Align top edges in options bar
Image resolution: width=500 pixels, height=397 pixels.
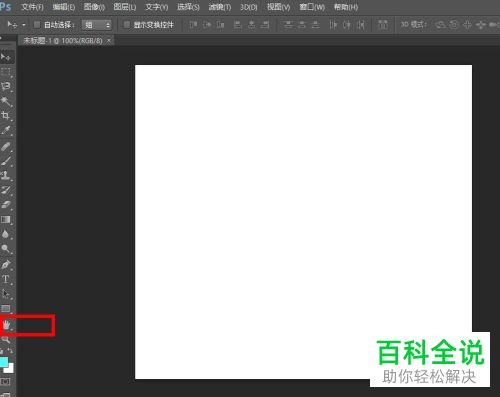tap(193, 25)
